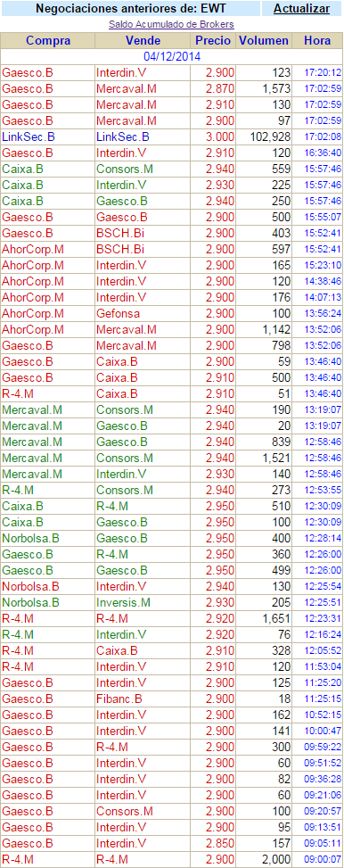Click the price 2.850

[x=220, y=843]
